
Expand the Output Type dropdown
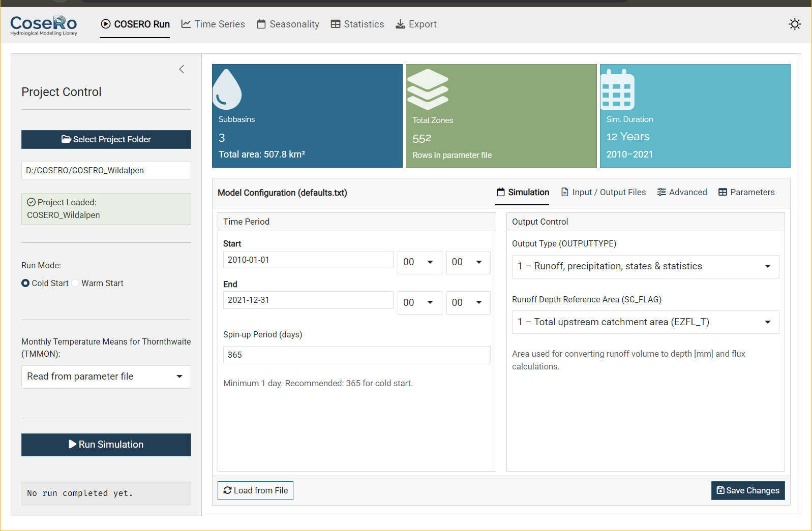click(x=645, y=266)
